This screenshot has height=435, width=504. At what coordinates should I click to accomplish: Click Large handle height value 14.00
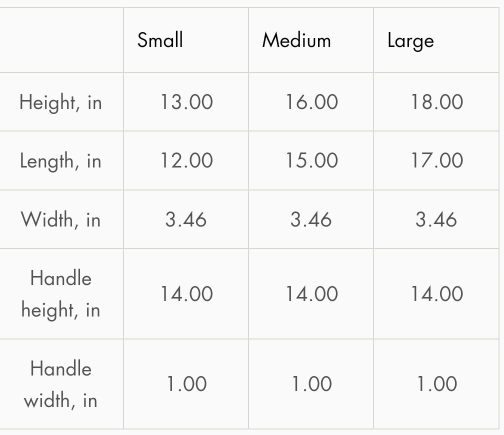[437, 294]
